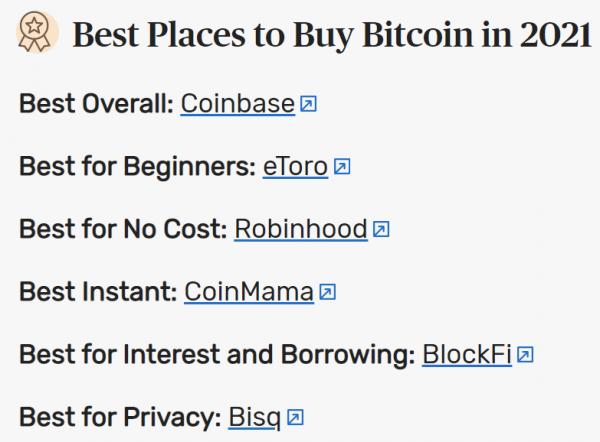
Task: Open the Bisq hyperlink
Action: (x=257, y=417)
